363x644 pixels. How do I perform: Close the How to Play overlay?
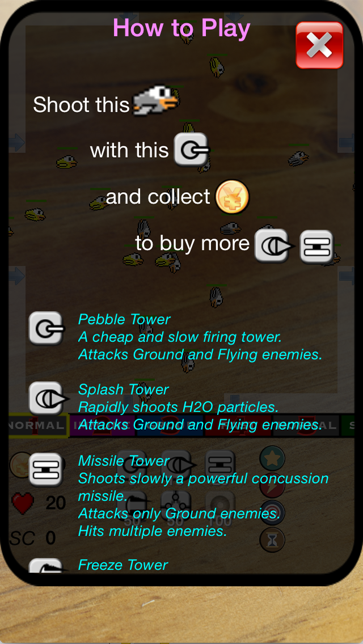click(319, 45)
